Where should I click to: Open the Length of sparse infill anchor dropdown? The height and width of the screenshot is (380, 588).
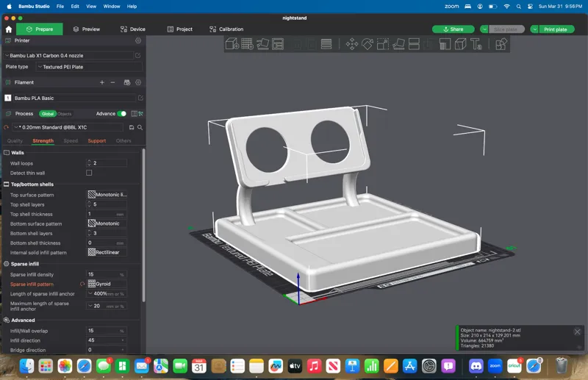[x=107, y=294]
